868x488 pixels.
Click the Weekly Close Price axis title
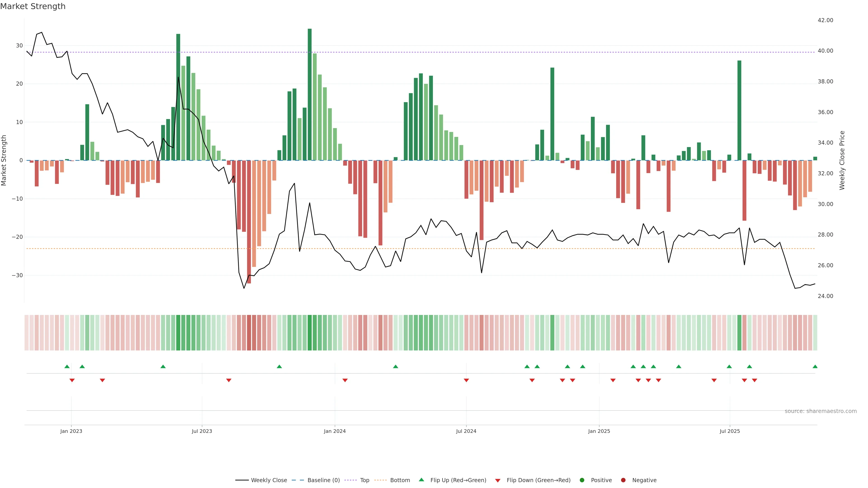coord(842,160)
